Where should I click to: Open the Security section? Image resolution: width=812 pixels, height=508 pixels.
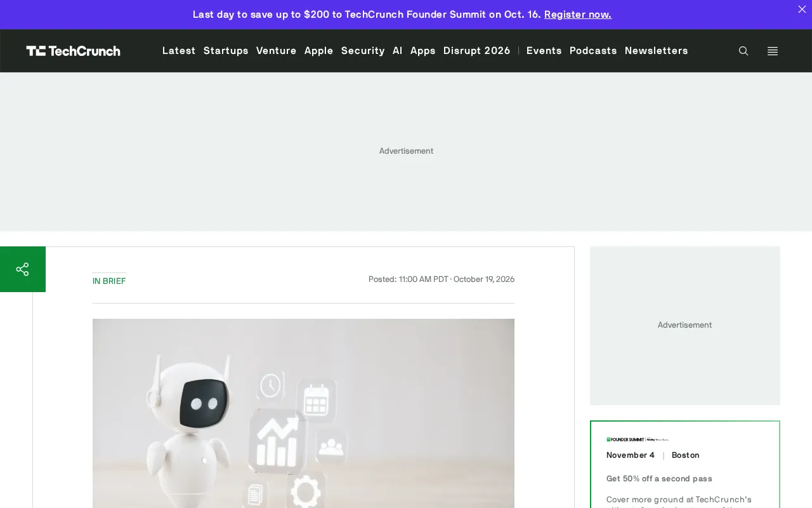pyautogui.click(x=363, y=51)
